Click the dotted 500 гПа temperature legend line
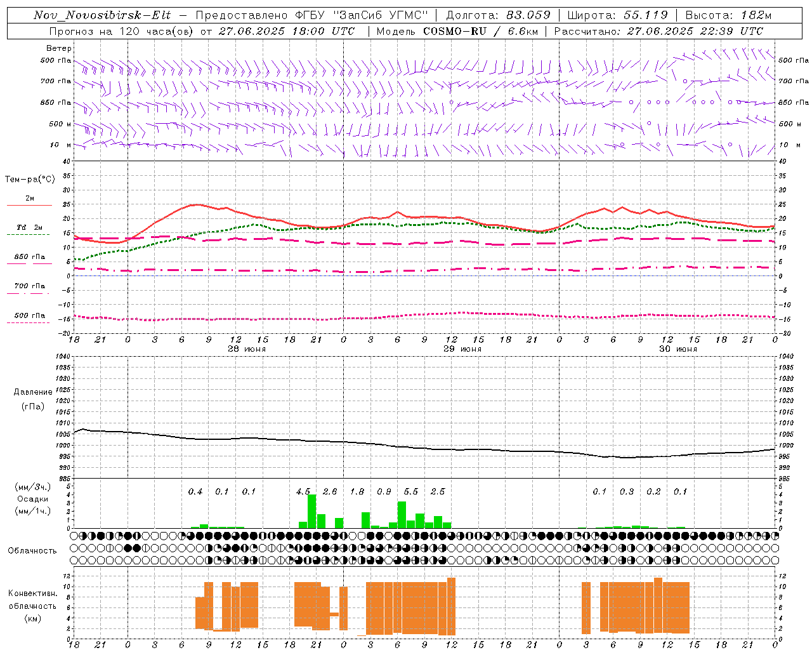The width and height of the screenshot is (812, 650). pos(29,322)
